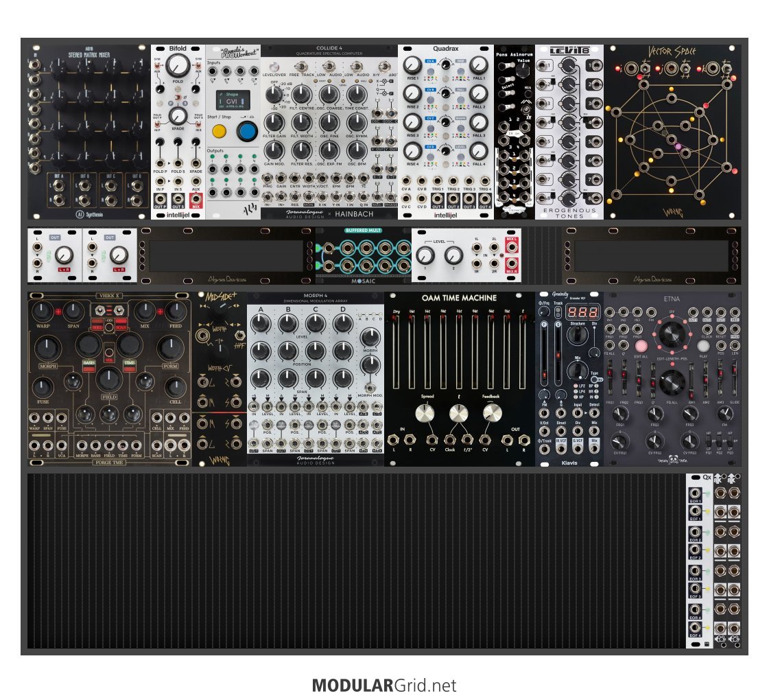769x700 pixels.
Task: Click the GAIN MOD. knob on Collide 4
Action: tap(274, 150)
